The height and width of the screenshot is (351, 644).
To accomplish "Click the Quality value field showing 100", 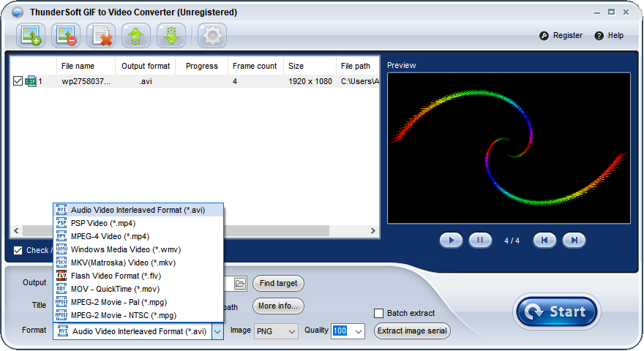I will coord(340,331).
